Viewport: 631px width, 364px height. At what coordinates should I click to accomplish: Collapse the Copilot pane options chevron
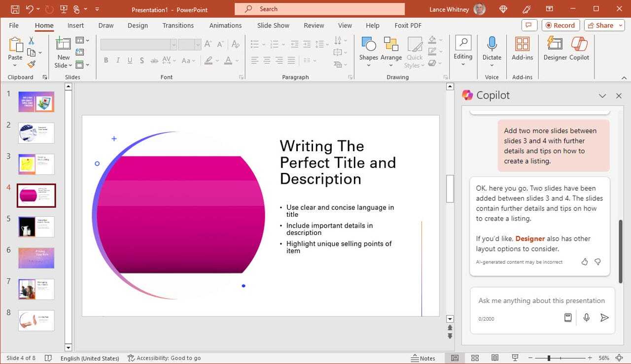point(602,96)
